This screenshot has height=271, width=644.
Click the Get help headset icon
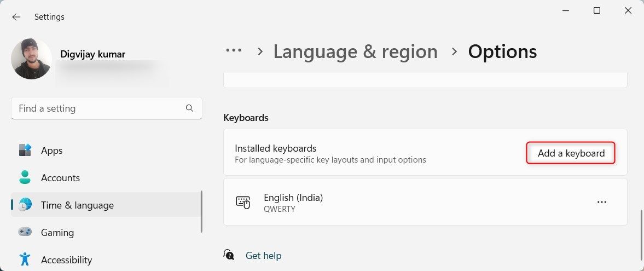point(229,255)
